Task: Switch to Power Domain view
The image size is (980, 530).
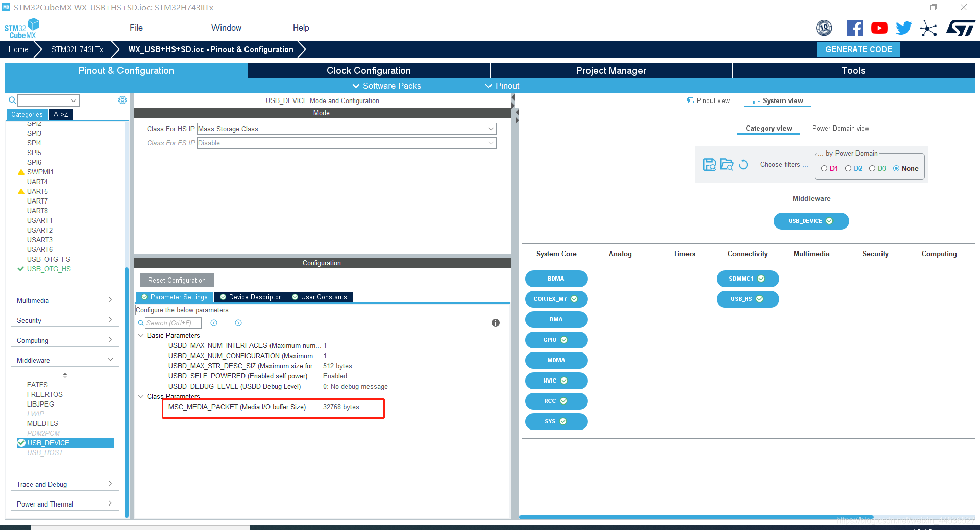Action: coord(840,129)
